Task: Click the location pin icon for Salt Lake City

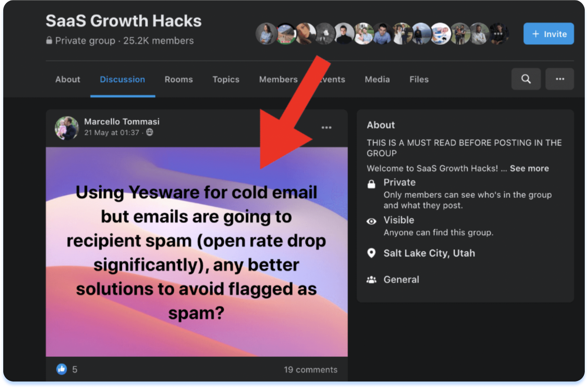Action: (371, 254)
